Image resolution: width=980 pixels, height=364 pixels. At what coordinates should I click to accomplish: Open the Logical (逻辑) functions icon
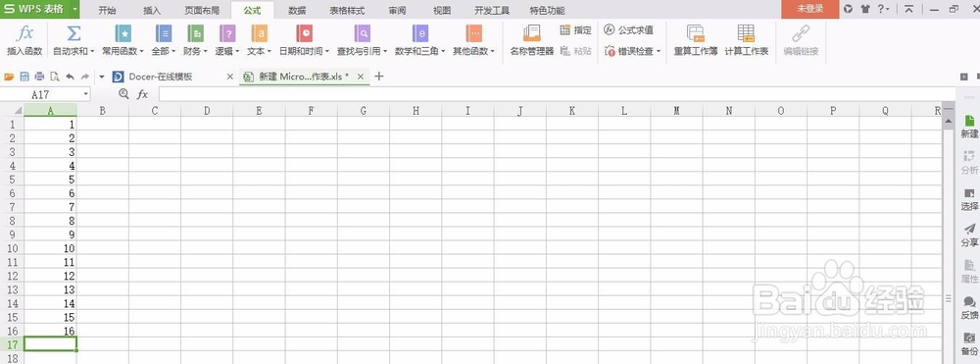pyautogui.click(x=227, y=33)
